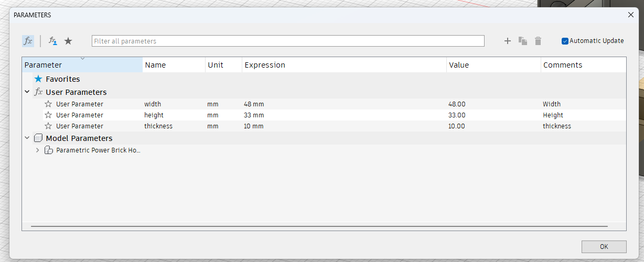
Task: Click the trash delete parameter icon
Action: click(538, 41)
